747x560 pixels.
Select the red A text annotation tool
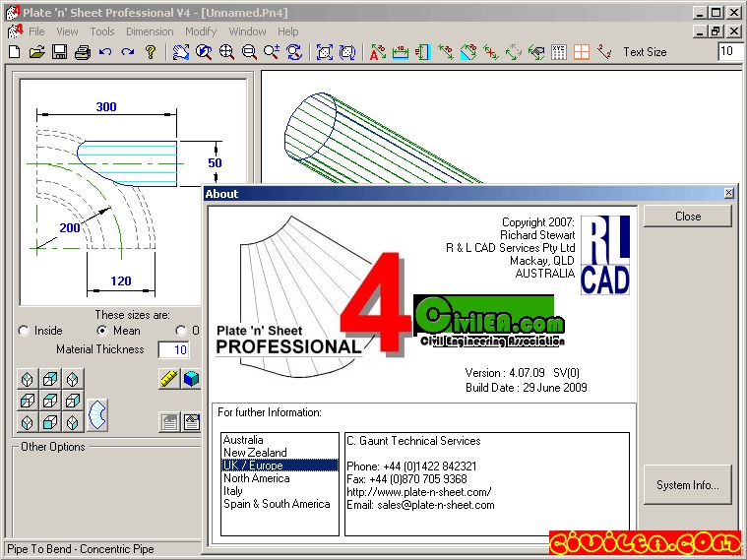378,51
